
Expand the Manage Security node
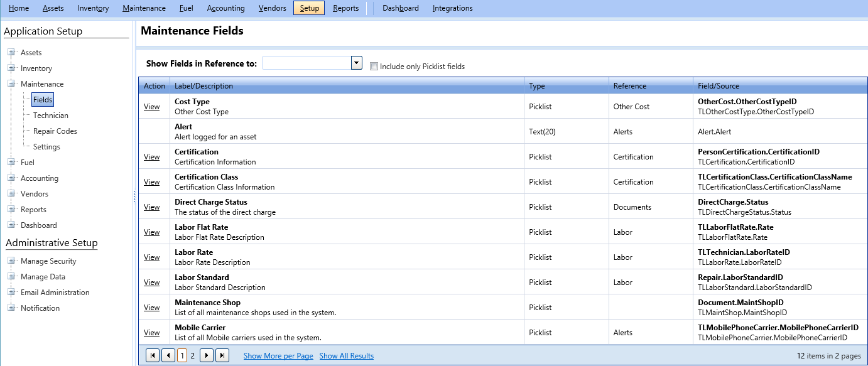11,261
